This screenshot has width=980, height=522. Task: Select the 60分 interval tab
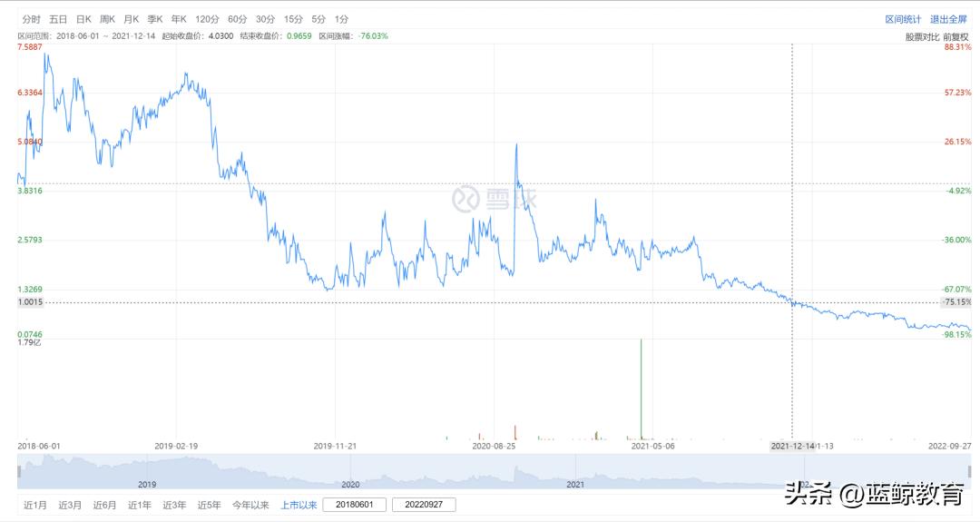pos(237,19)
